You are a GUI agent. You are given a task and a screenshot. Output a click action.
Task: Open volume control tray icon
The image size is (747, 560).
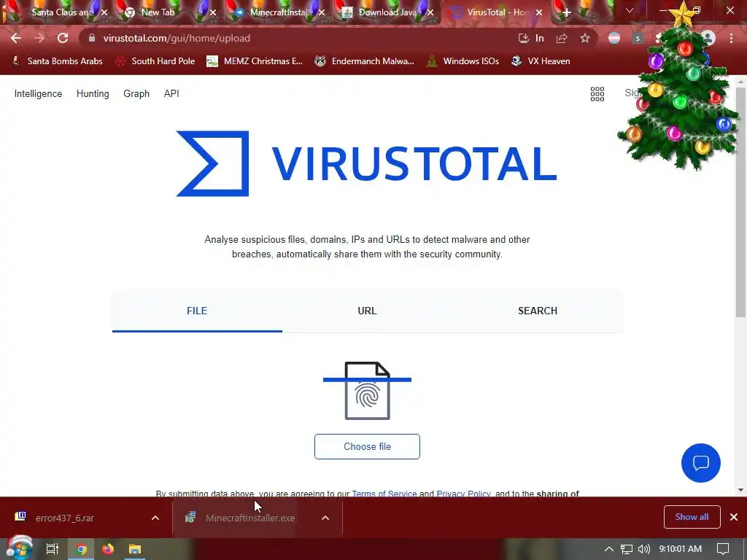click(x=644, y=549)
